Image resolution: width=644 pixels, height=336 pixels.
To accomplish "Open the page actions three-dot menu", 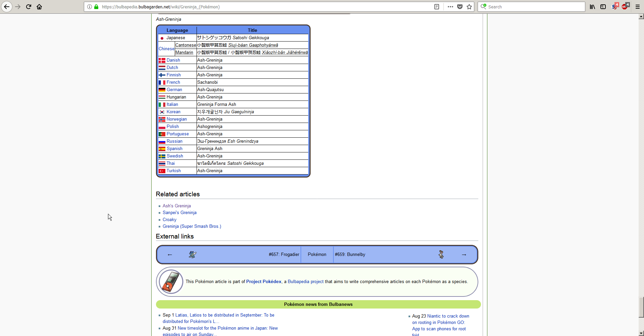I will tap(450, 7).
